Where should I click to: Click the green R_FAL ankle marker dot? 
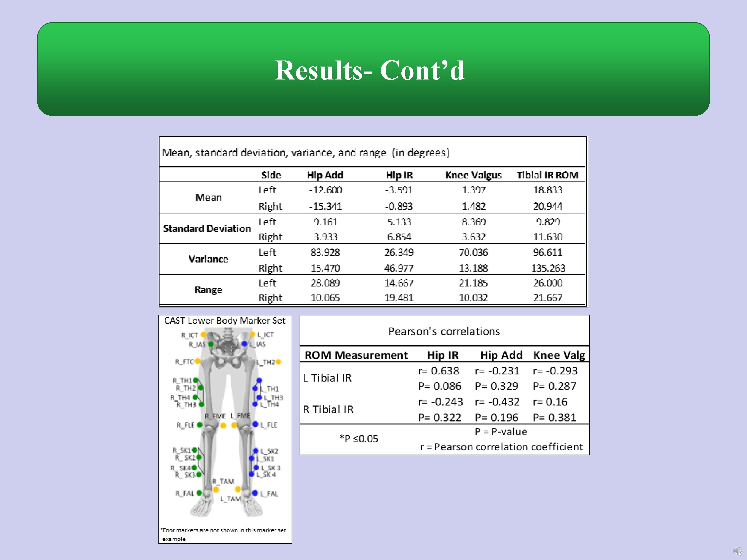click(199, 493)
